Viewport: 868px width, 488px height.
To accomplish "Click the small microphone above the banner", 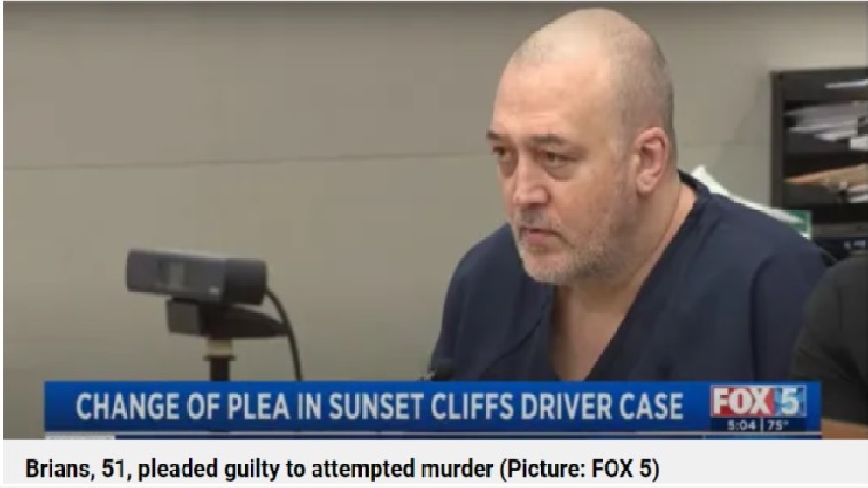I will pos(441,369).
